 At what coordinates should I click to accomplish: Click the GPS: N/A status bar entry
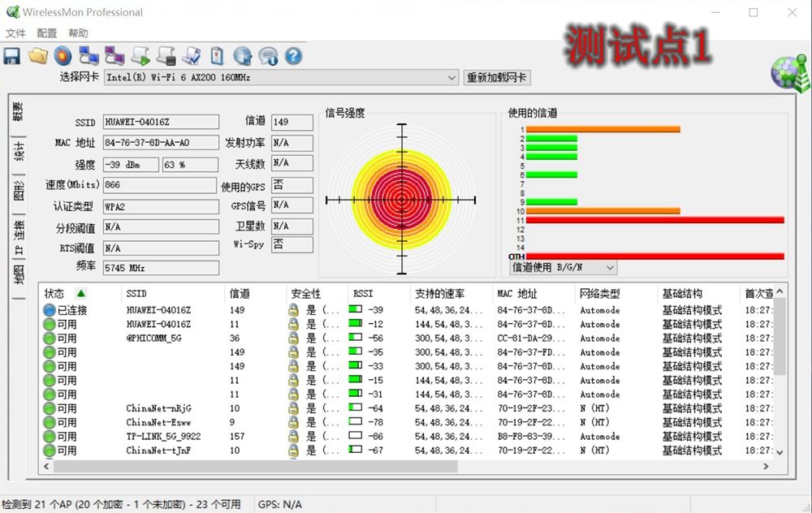point(279,504)
